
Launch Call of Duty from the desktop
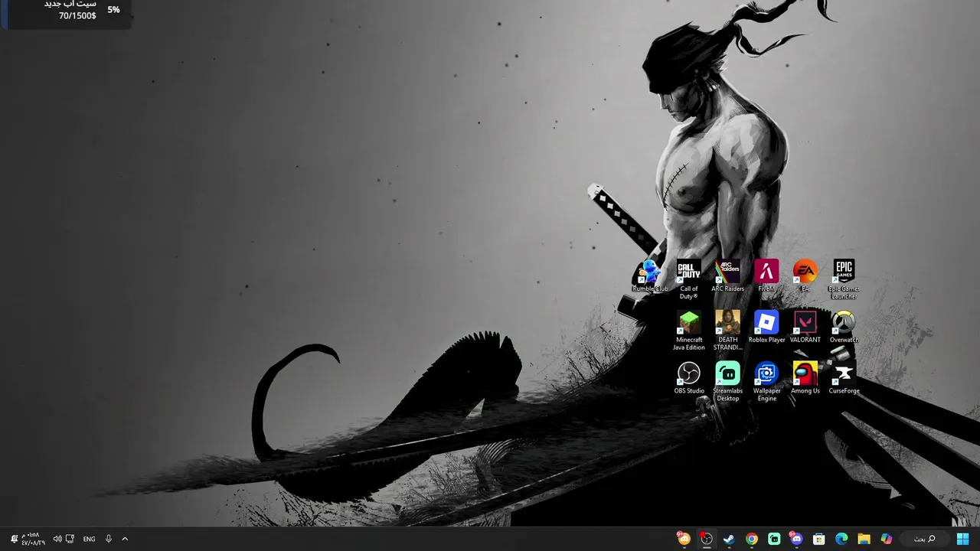[x=689, y=279]
